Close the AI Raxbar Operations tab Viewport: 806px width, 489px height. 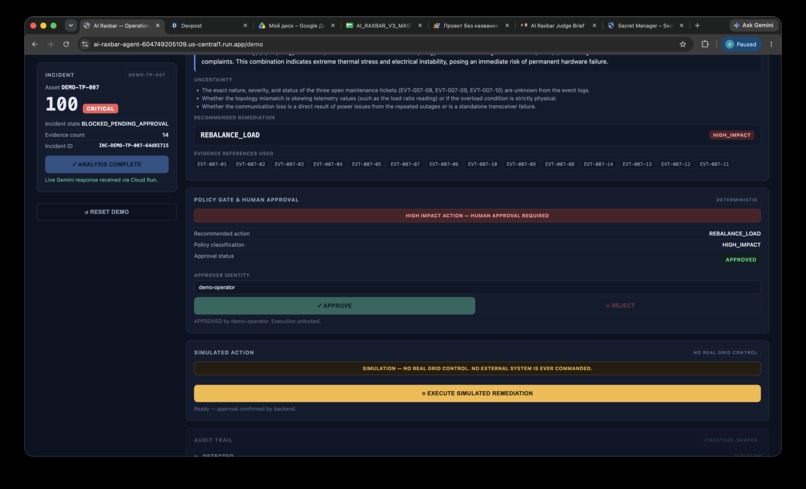click(x=157, y=25)
